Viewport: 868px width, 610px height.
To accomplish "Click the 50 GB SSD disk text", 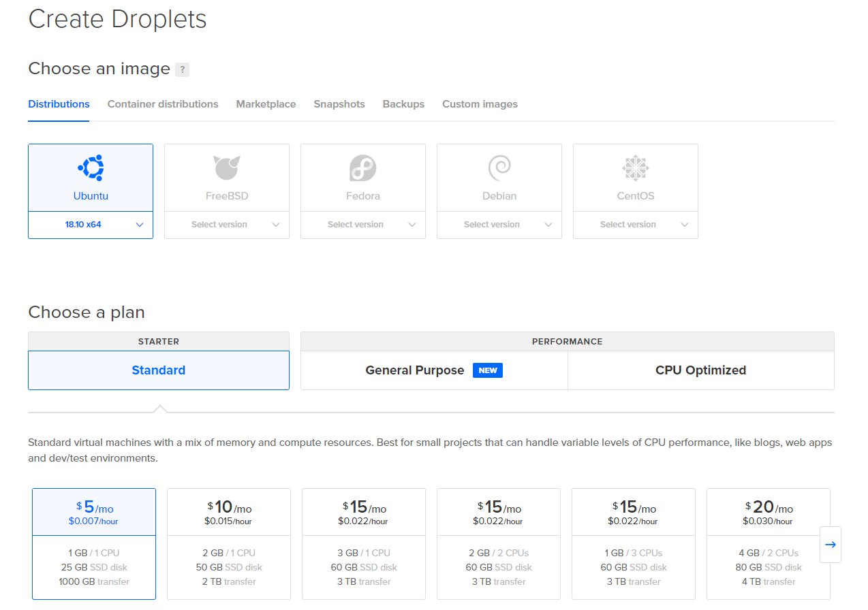I will (229, 568).
